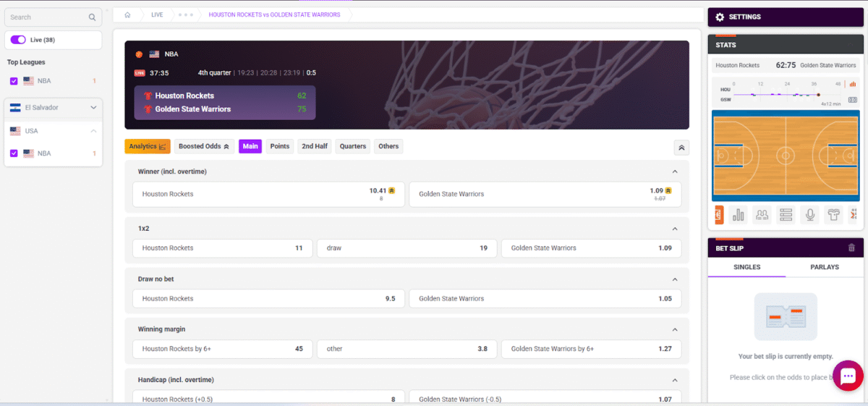Viewport: 868px width, 406px height.
Task: Bet Golden State Warriors winner at 1.09
Action: tap(545, 194)
